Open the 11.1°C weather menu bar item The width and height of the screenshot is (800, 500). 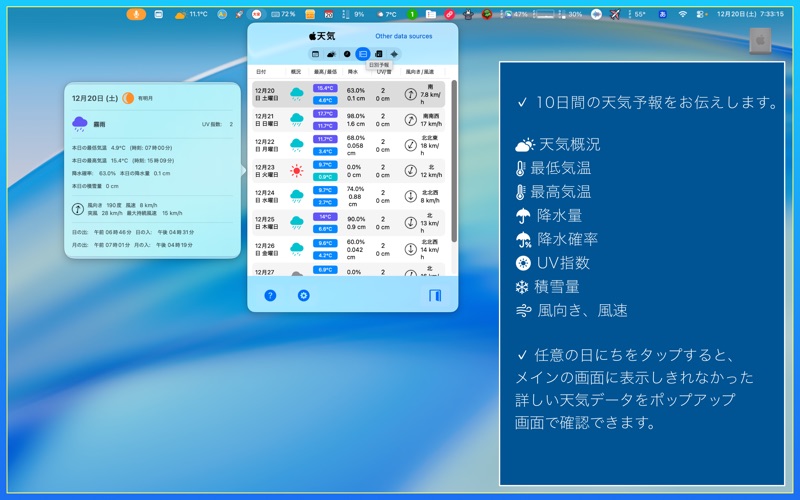[x=191, y=14]
